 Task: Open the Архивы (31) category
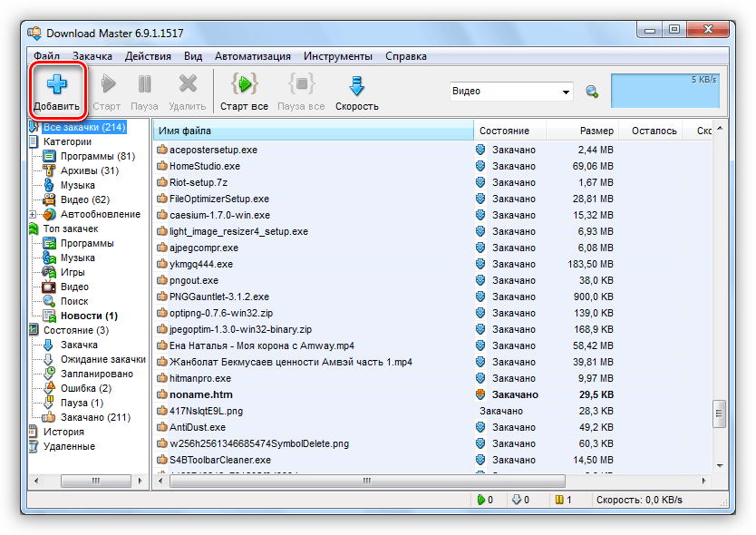point(89,170)
